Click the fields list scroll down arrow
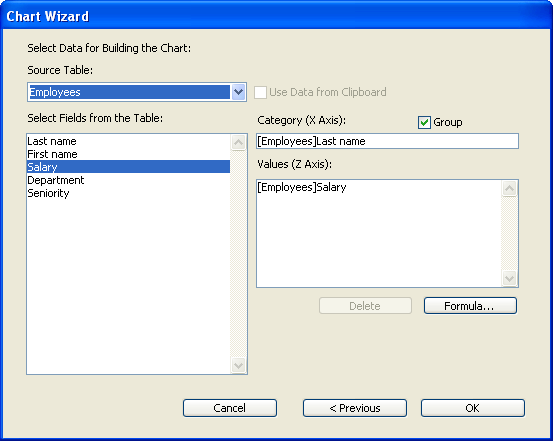The image size is (553, 441). (x=238, y=365)
